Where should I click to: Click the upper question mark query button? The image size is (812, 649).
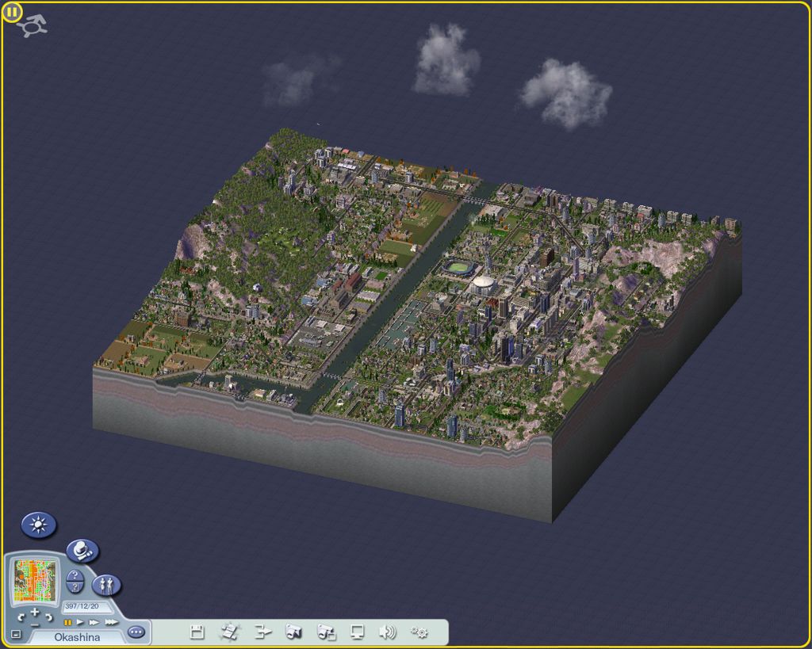point(75,575)
